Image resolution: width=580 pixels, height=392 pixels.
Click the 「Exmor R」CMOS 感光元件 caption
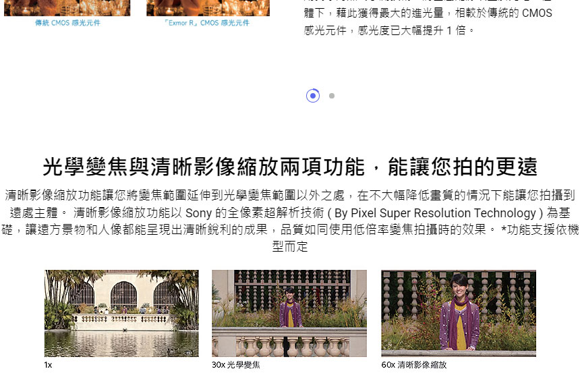[x=207, y=23]
